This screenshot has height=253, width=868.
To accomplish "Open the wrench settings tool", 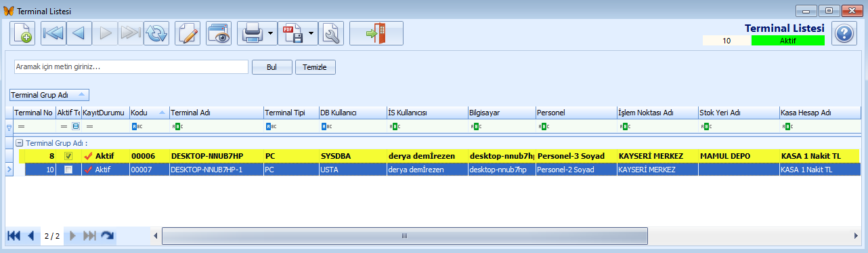I will coord(331,33).
